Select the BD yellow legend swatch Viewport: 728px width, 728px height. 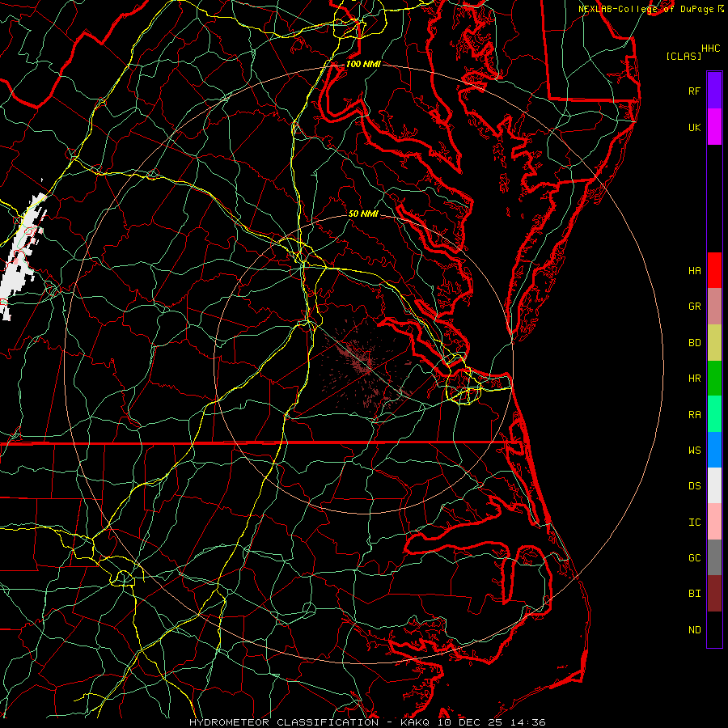pyautogui.click(x=714, y=342)
